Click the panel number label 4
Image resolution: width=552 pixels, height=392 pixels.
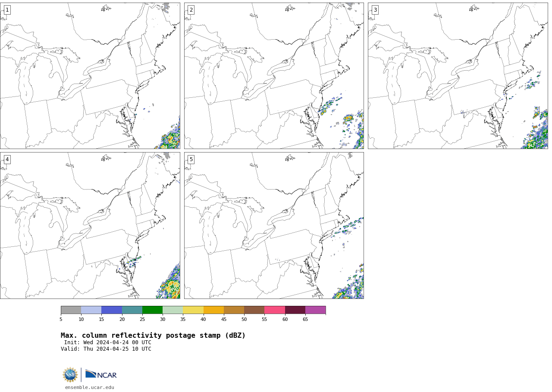click(x=7, y=159)
